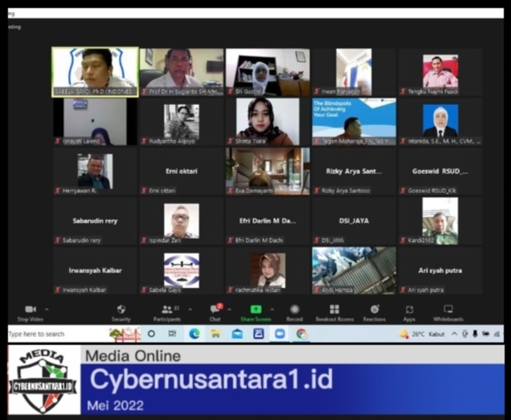
Task: Select Rudyantho Aijoyo participant tile
Action: [x=182, y=122]
